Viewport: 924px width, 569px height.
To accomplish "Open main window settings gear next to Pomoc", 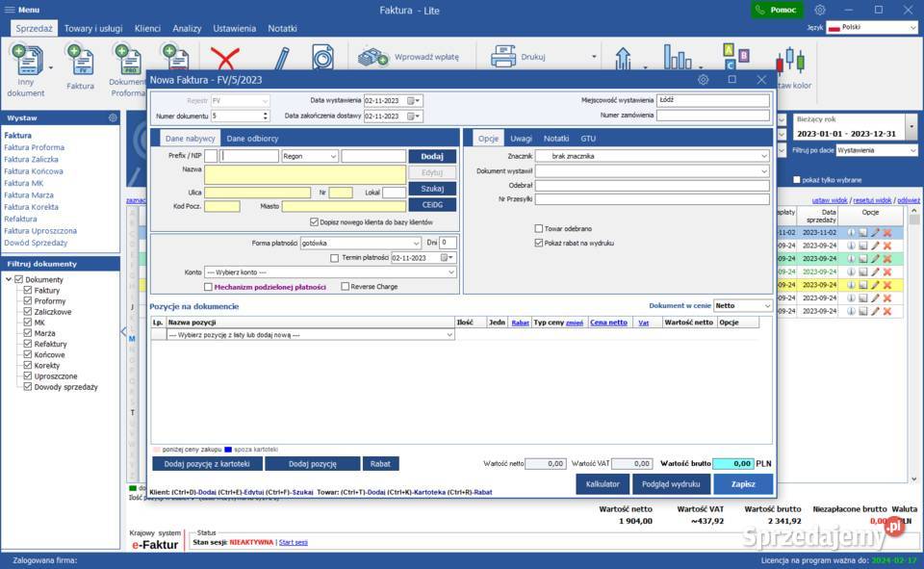I will 820,10.
